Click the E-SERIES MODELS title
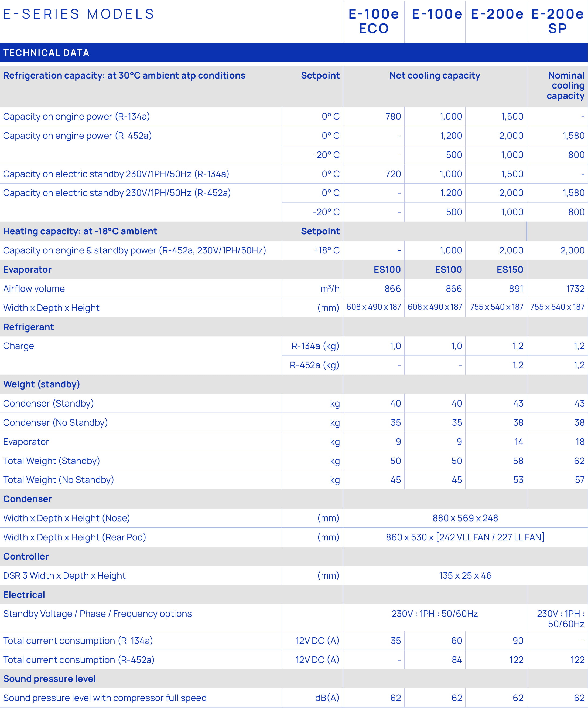The height and width of the screenshot is (711, 588). (x=78, y=14)
